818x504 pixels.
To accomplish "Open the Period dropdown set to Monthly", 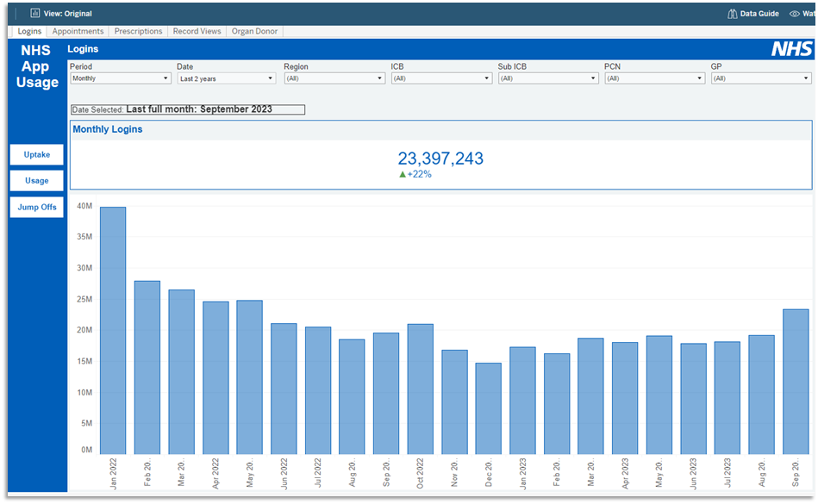I will point(121,78).
